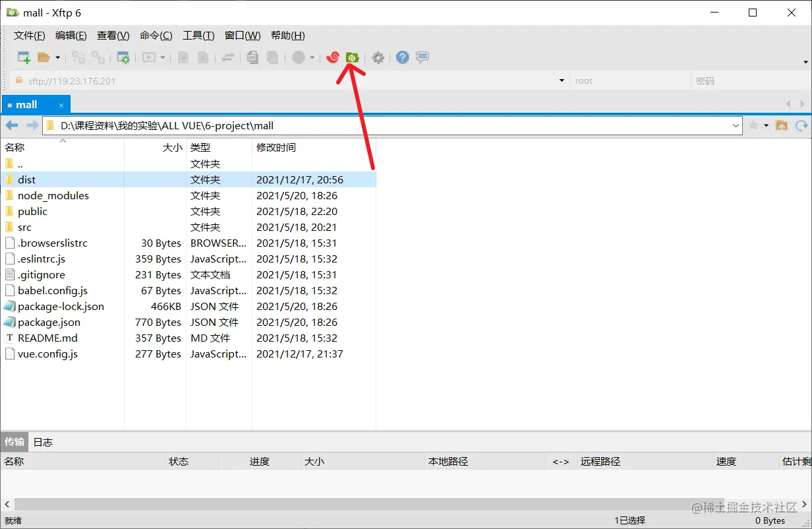Open the 文件(F) menu
The height and width of the screenshot is (529, 812).
30,36
